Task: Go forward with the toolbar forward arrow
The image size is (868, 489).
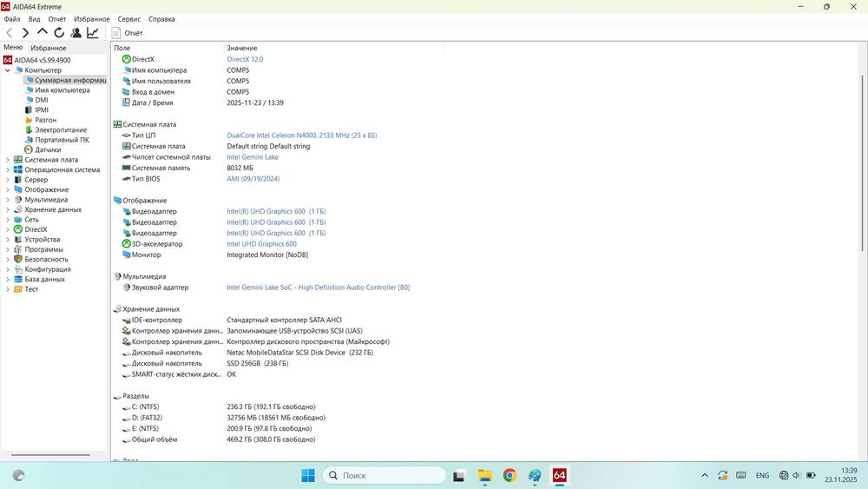Action: (x=25, y=33)
